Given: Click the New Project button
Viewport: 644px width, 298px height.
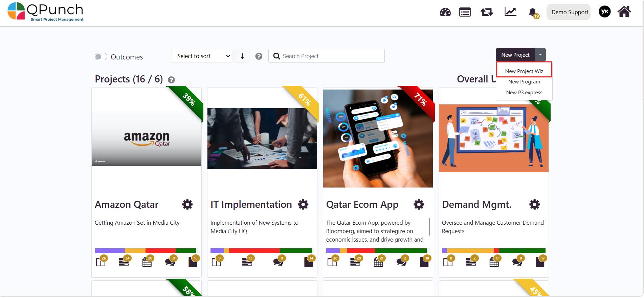Looking at the screenshot, I should tap(515, 55).
